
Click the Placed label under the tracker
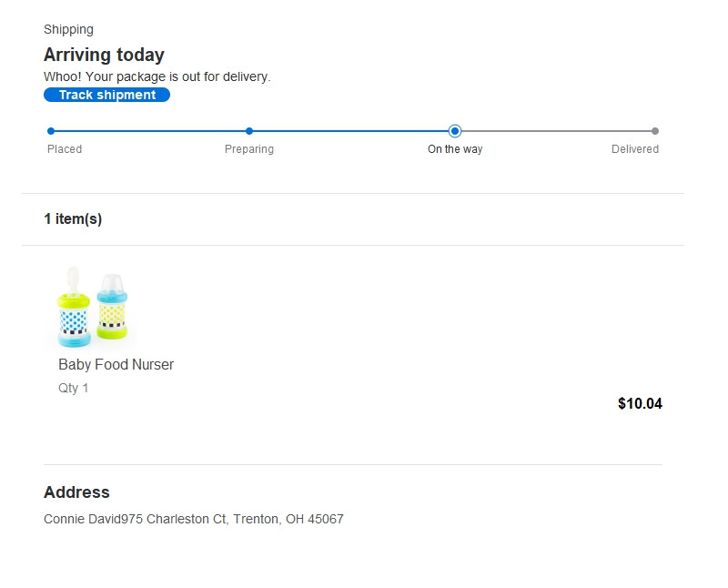[x=65, y=149]
